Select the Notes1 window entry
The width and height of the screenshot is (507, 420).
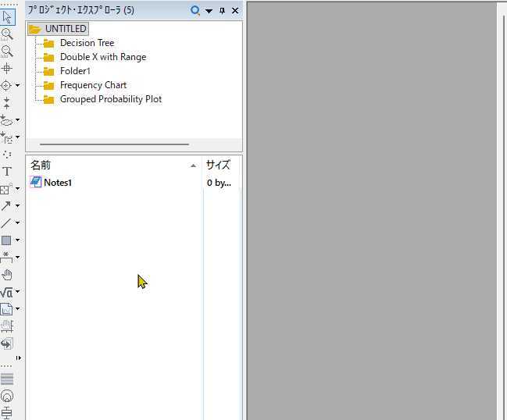(58, 183)
